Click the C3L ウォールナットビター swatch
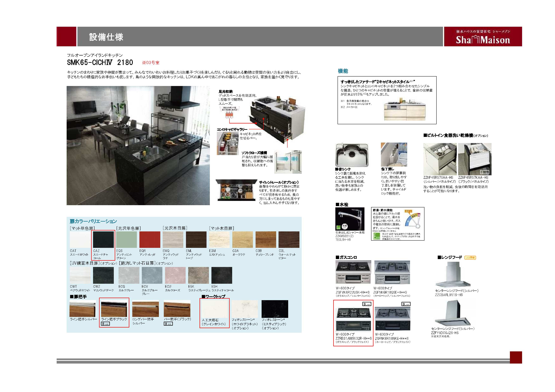 click(289, 239)
